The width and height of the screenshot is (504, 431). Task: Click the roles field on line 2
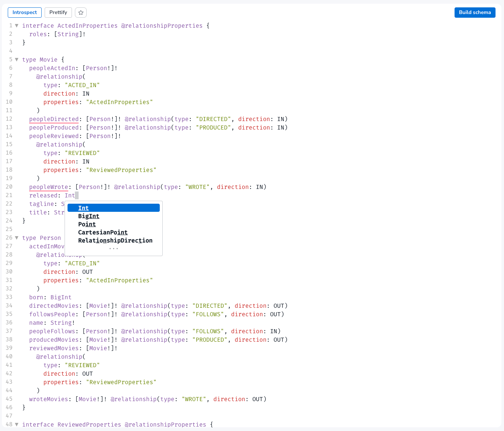[x=38, y=34]
